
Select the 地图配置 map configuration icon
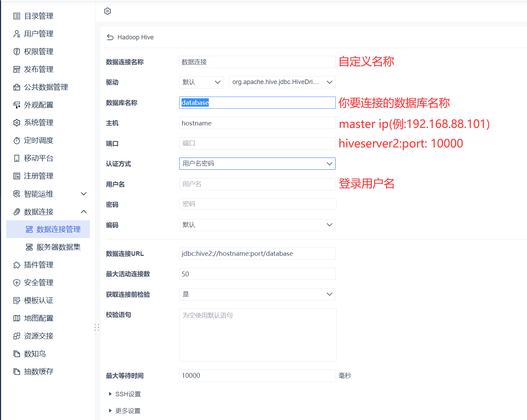pyautogui.click(x=16, y=318)
